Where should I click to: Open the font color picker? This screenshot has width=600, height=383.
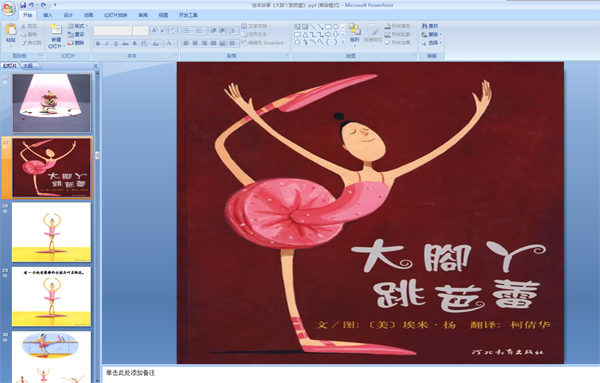click(171, 44)
